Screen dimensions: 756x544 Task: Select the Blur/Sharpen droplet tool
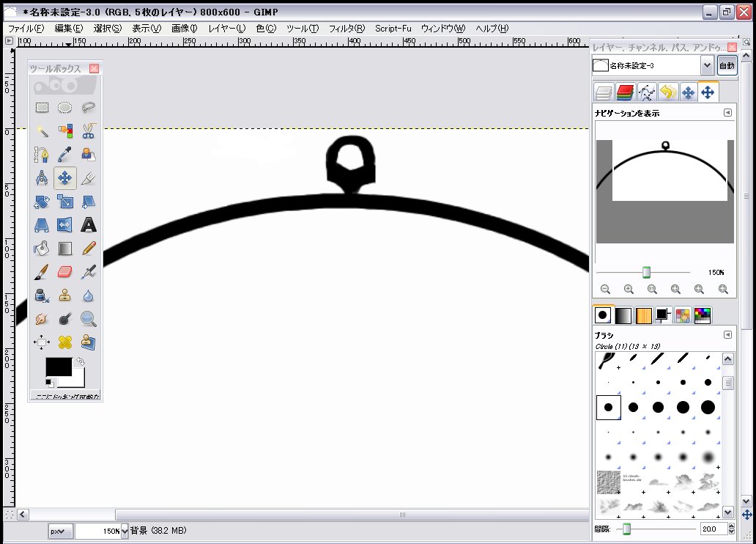[88, 295]
